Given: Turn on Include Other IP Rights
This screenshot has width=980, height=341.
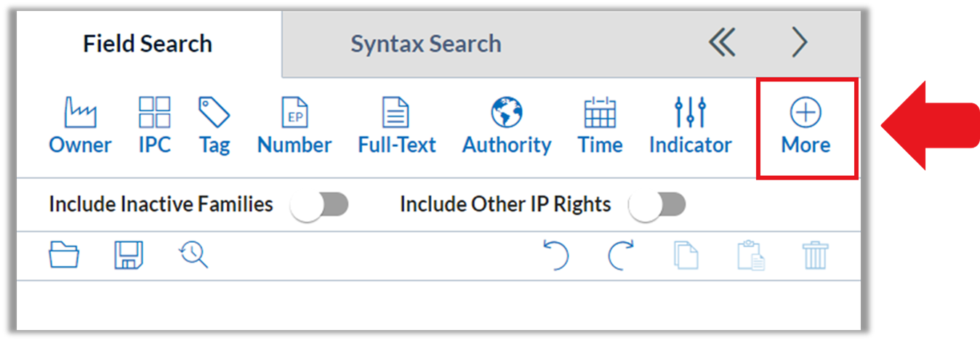Looking at the screenshot, I should pos(657,205).
